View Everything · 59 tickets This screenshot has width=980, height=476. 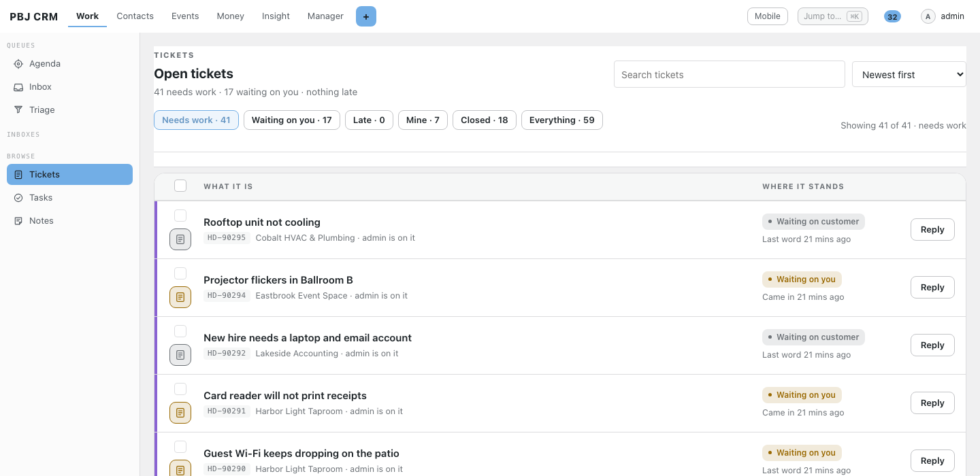[562, 120]
